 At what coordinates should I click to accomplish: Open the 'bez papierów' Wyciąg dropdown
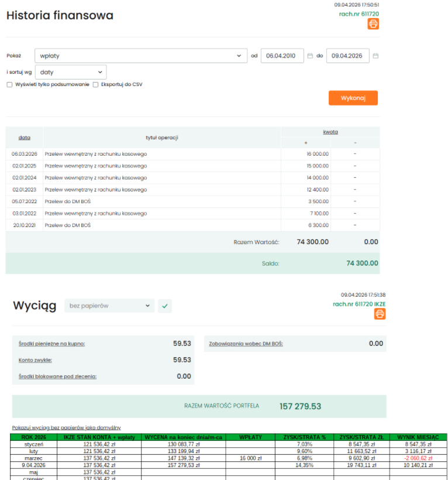click(x=109, y=306)
